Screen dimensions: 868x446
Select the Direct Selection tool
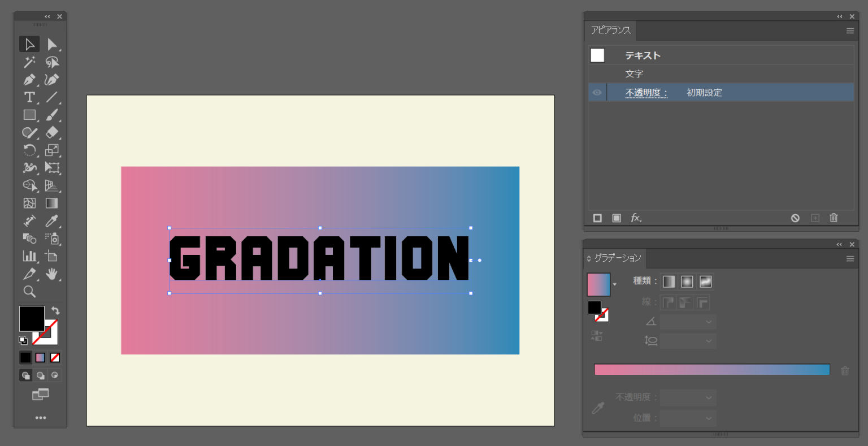click(x=52, y=44)
